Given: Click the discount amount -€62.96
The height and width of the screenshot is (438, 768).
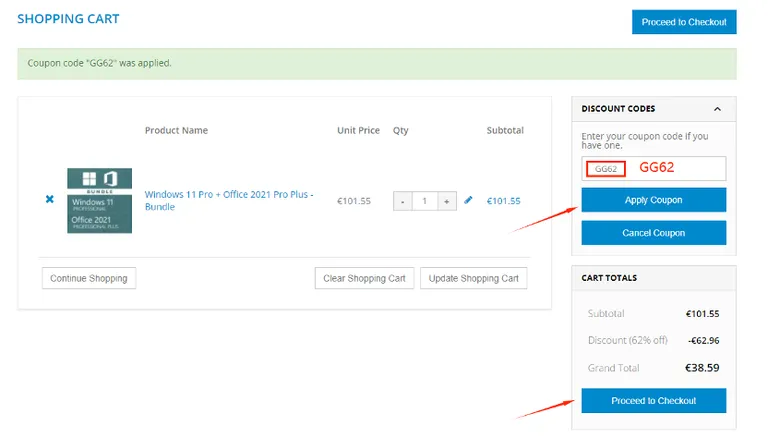Looking at the screenshot, I should click(x=703, y=341).
